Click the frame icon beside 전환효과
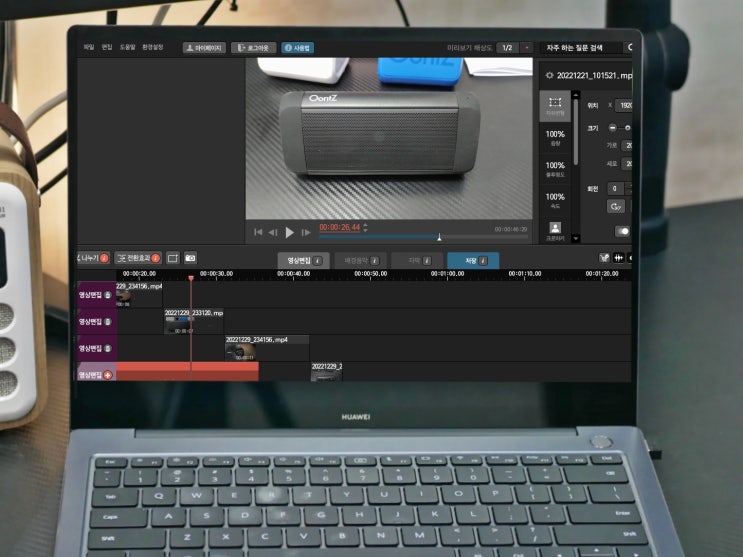Image resolution: width=743 pixels, height=557 pixels. tap(173, 258)
